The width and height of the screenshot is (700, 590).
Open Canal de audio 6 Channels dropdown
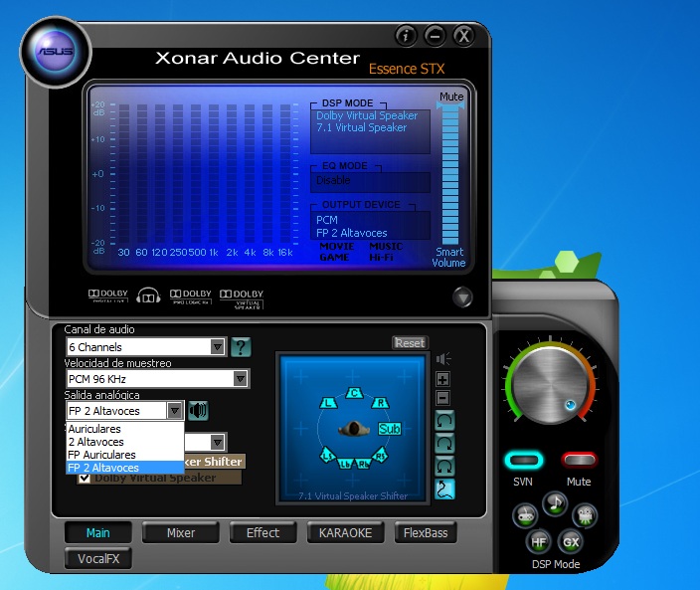click(146, 347)
